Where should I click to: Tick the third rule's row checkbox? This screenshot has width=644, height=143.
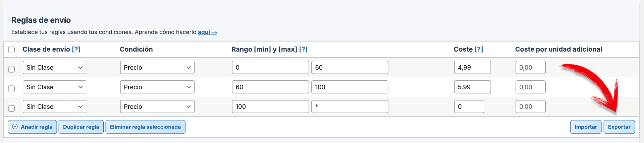point(11,108)
